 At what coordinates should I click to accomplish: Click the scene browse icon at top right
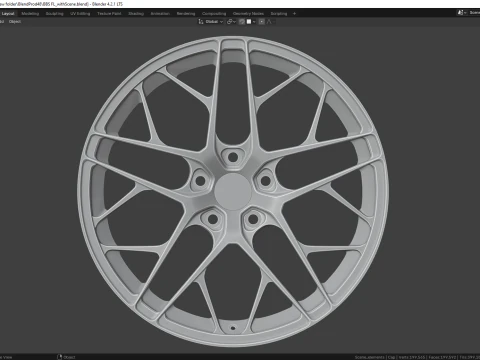point(461,13)
